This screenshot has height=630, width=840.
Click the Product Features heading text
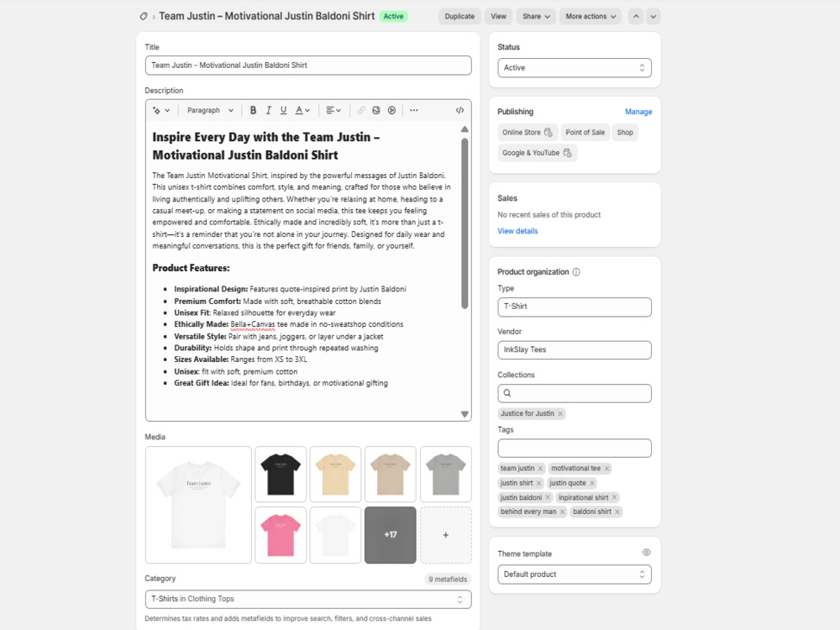click(x=191, y=268)
